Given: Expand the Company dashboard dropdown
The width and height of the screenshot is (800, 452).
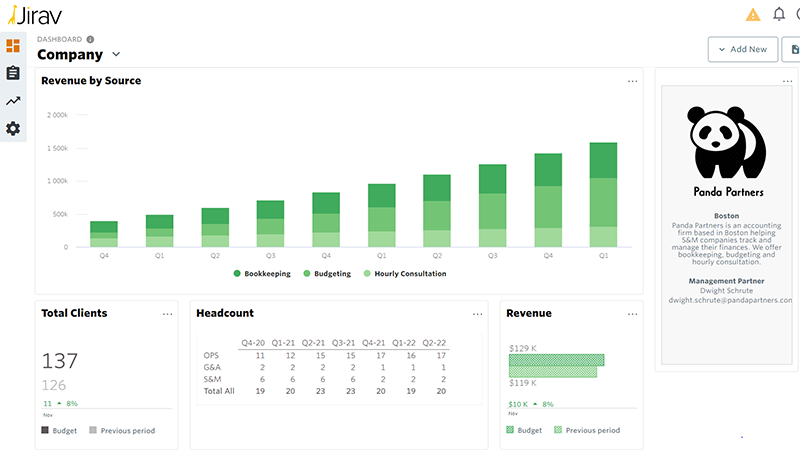Looking at the screenshot, I should 116,55.
